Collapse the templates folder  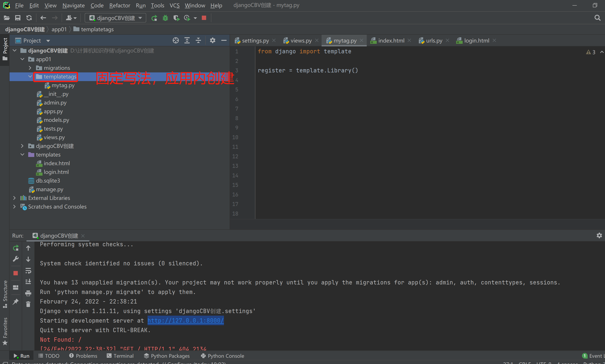coord(22,155)
